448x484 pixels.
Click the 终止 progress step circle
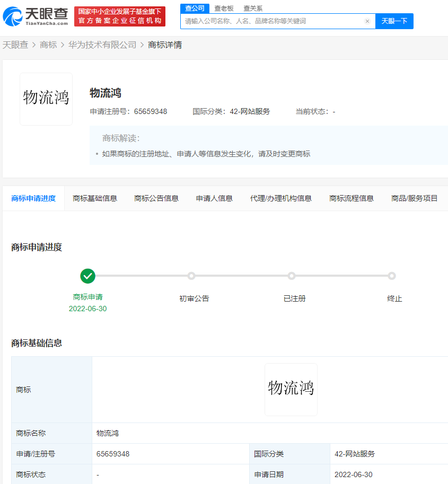click(391, 276)
